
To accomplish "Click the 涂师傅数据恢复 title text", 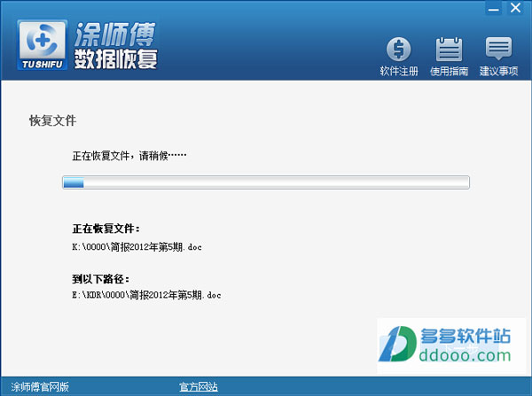I will (115, 45).
